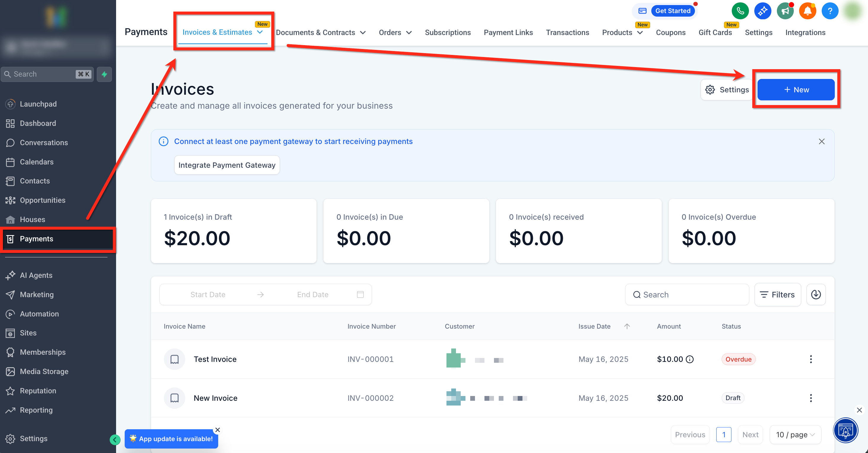
Task: Open the notifications bell icon
Action: coord(807,11)
